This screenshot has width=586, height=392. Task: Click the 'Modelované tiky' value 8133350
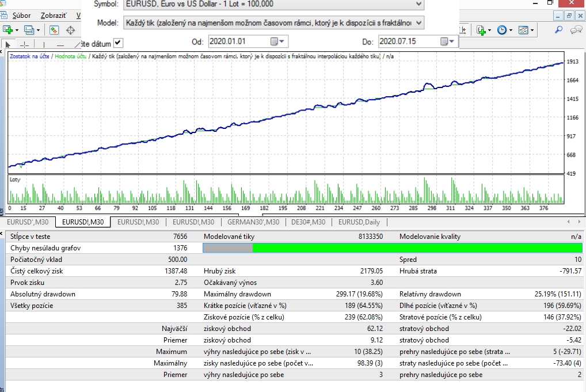[x=371, y=237]
